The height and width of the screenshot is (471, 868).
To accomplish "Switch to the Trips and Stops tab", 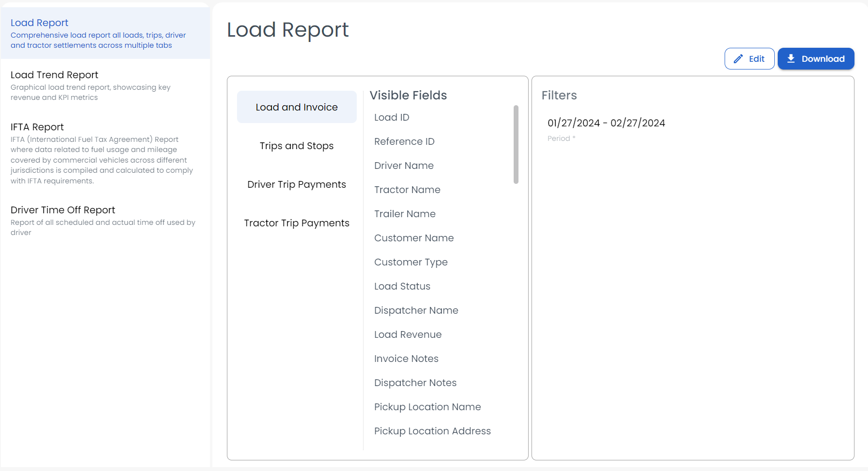I will point(296,145).
